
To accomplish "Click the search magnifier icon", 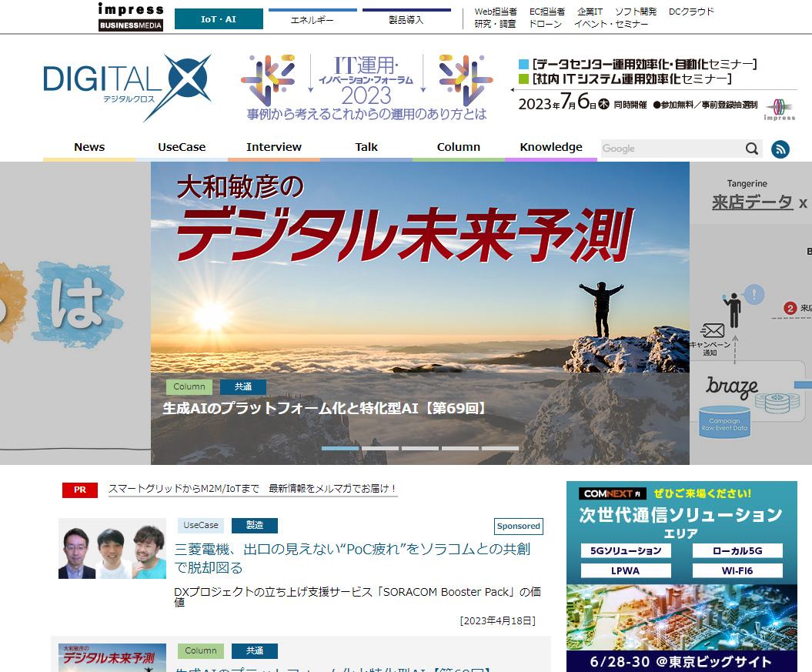I will click(x=750, y=148).
